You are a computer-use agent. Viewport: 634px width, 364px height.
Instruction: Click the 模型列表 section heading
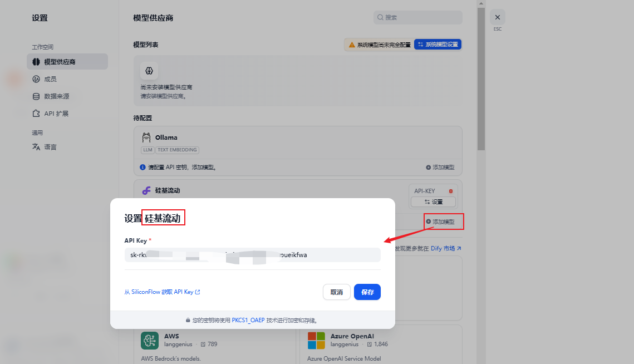pyautogui.click(x=146, y=45)
